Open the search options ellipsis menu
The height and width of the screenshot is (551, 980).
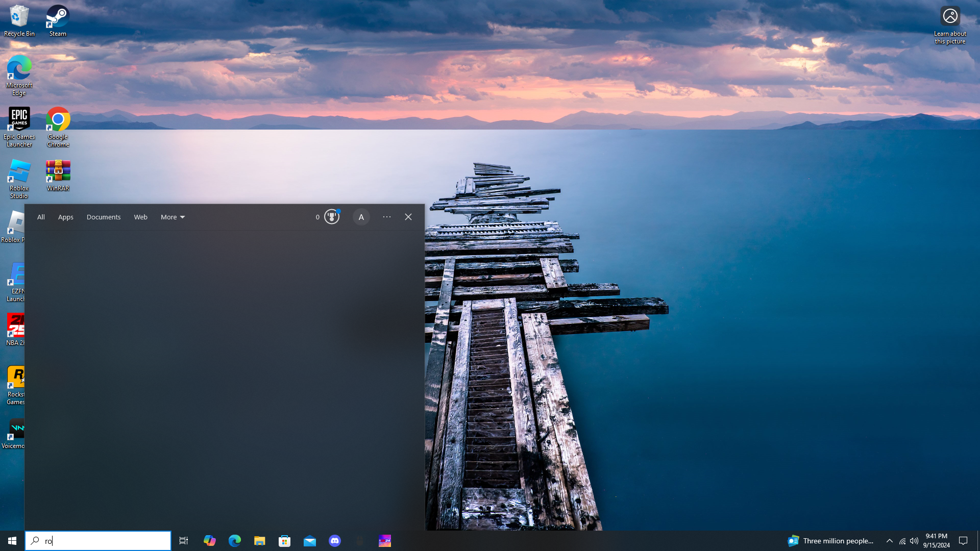point(387,217)
